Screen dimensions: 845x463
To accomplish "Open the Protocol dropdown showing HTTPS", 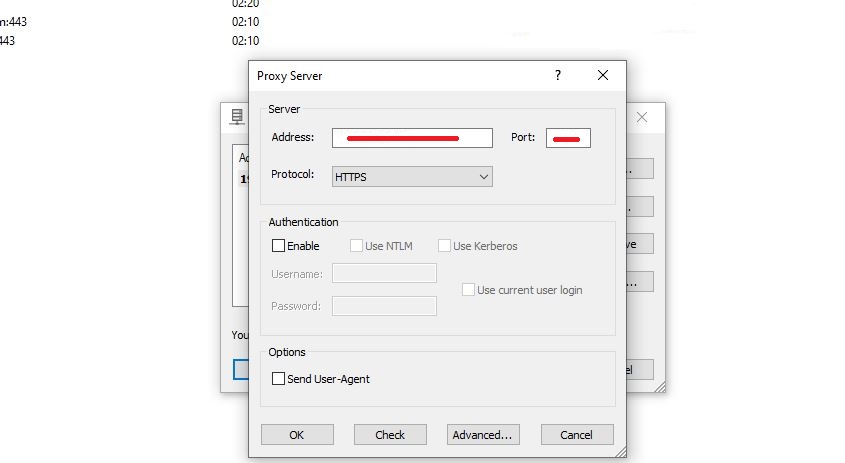I will [x=412, y=177].
